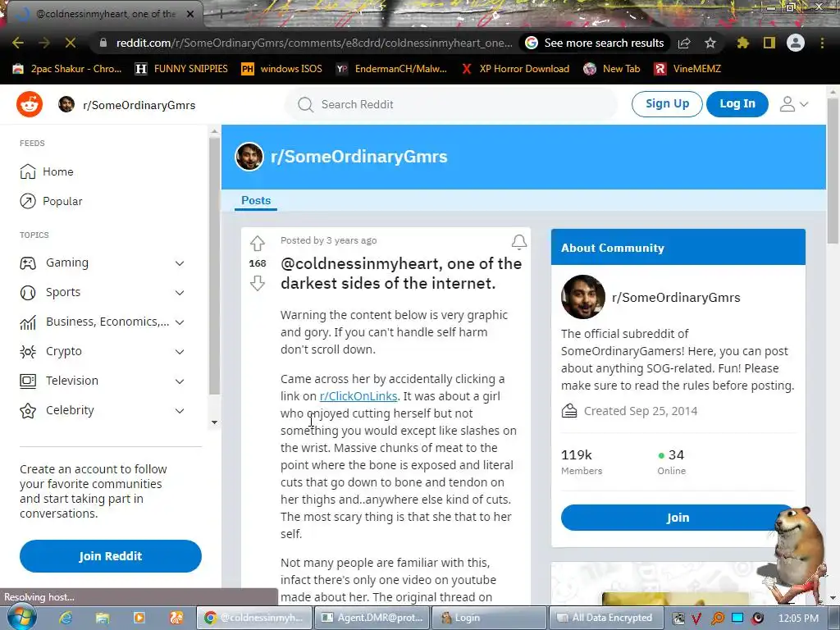Upvote the @coldnessinmyheart post
840x630 pixels.
pos(257,244)
